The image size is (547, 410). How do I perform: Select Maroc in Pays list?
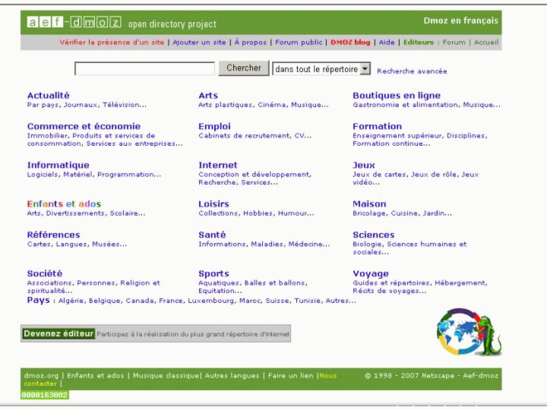(x=249, y=300)
